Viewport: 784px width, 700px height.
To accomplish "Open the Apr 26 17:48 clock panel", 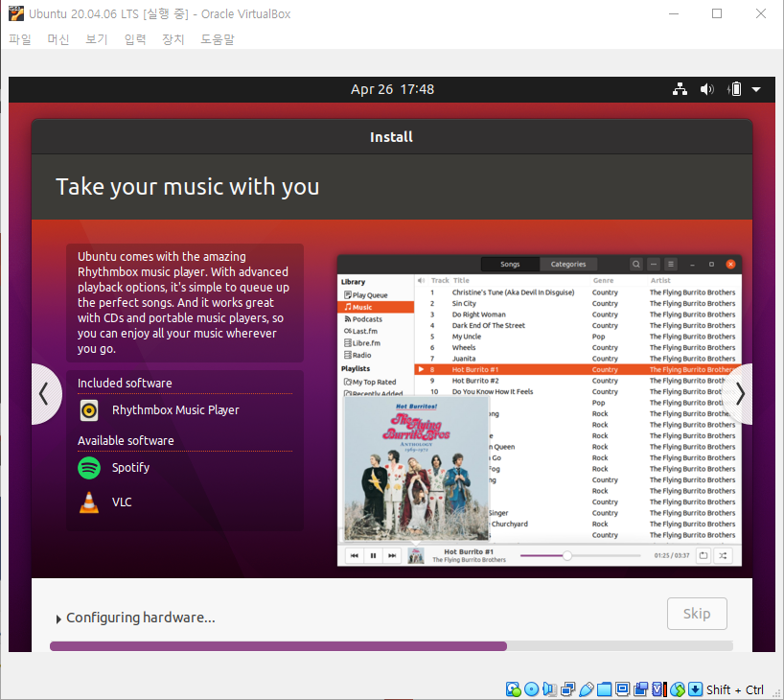I will pyautogui.click(x=393, y=89).
